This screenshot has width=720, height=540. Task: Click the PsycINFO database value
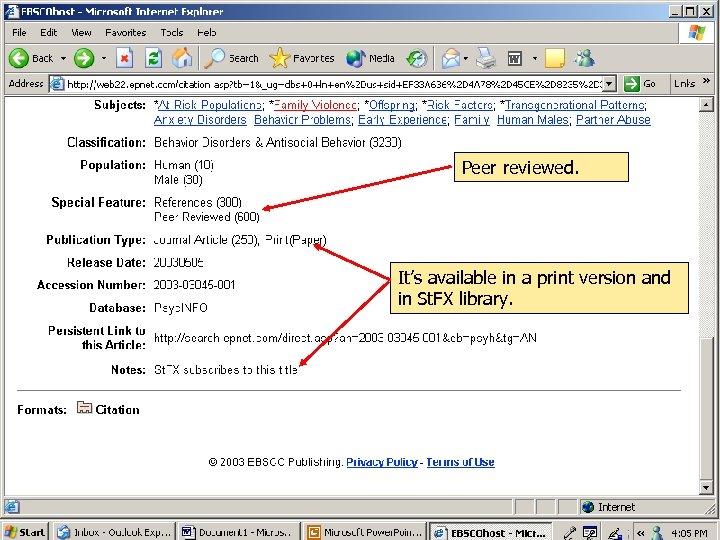click(180, 308)
